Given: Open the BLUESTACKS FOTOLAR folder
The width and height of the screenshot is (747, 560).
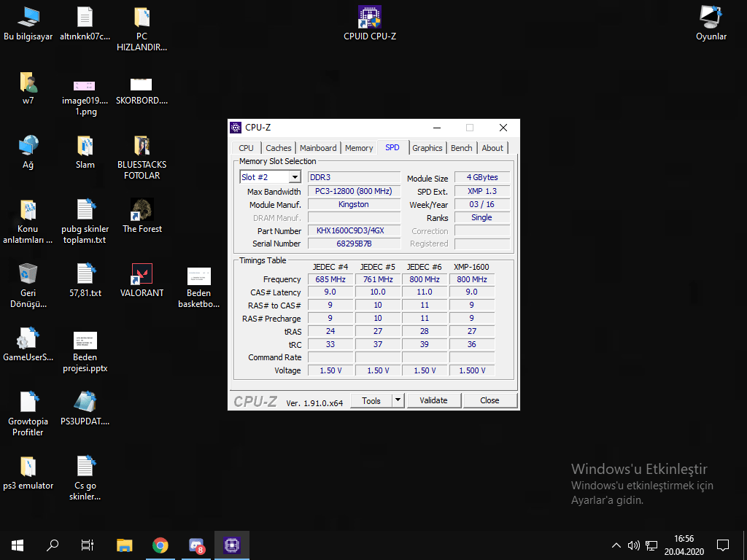Looking at the screenshot, I should (142, 147).
